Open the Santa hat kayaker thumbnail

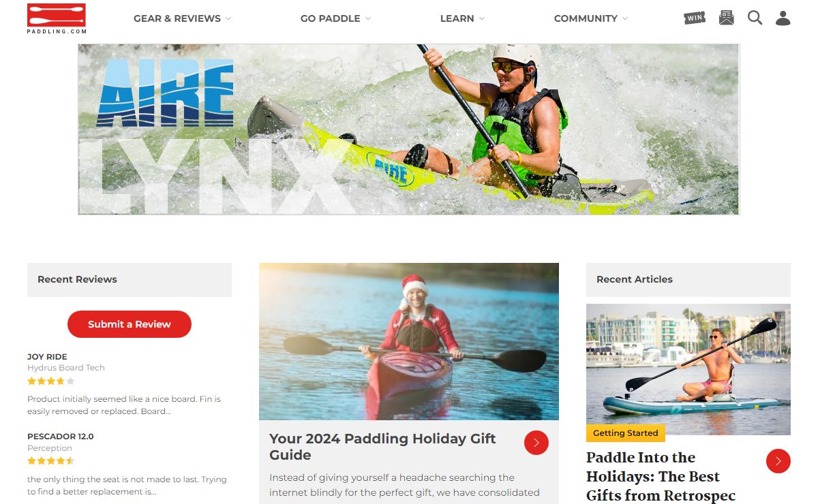pos(409,341)
